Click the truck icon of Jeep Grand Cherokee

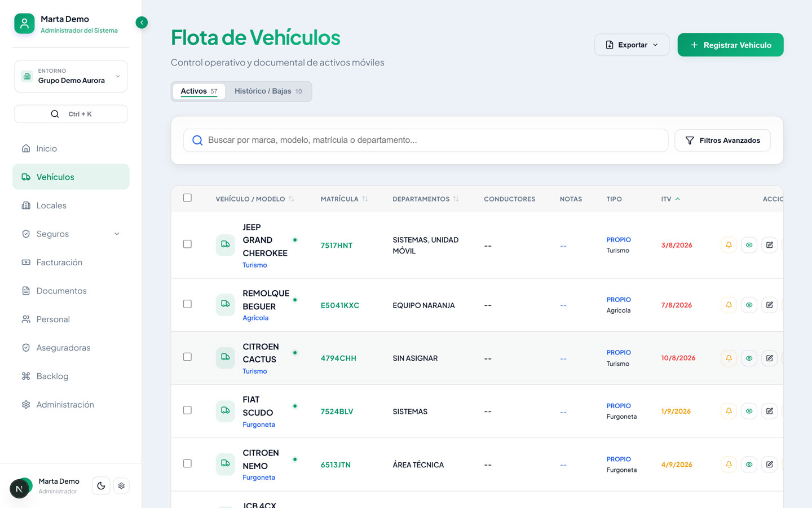tap(225, 245)
